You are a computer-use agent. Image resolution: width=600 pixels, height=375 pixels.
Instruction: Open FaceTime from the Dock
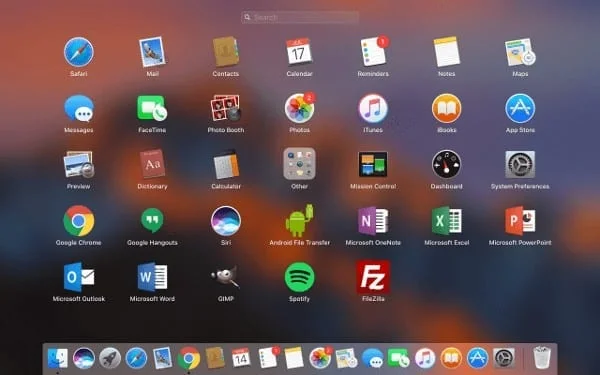point(399,359)
